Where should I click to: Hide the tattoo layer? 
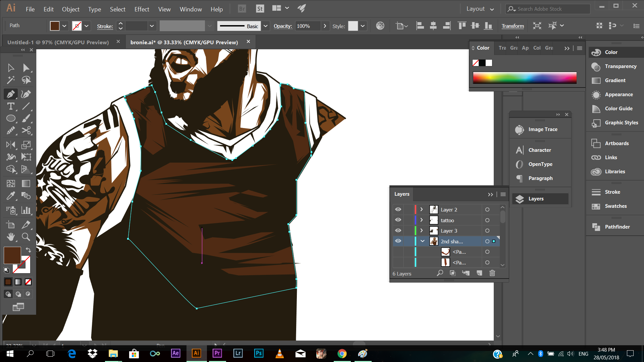tap(398, 220)
